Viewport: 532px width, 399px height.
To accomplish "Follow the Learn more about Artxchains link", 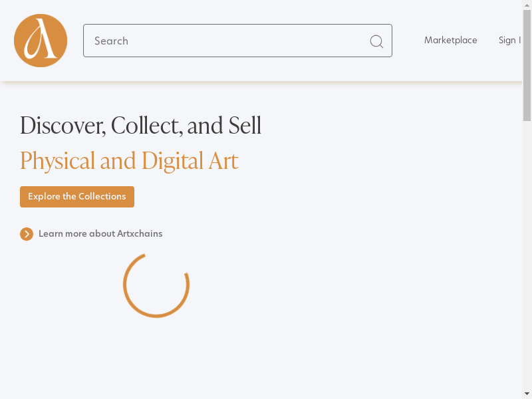I will click(x=100, y=234).
